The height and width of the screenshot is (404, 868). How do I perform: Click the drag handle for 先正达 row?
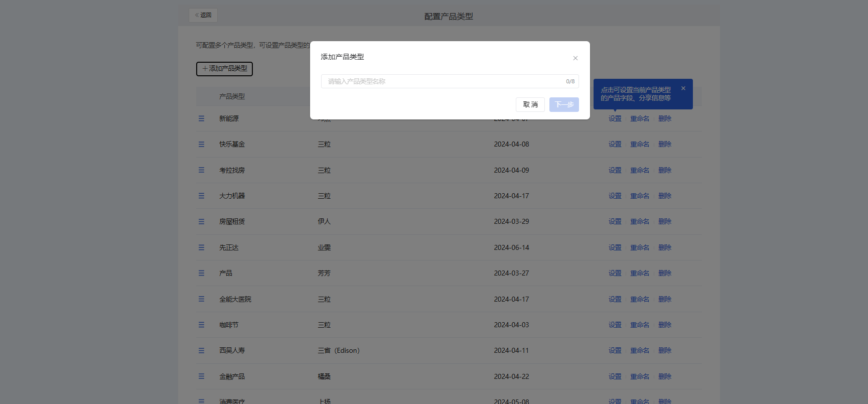201,247
